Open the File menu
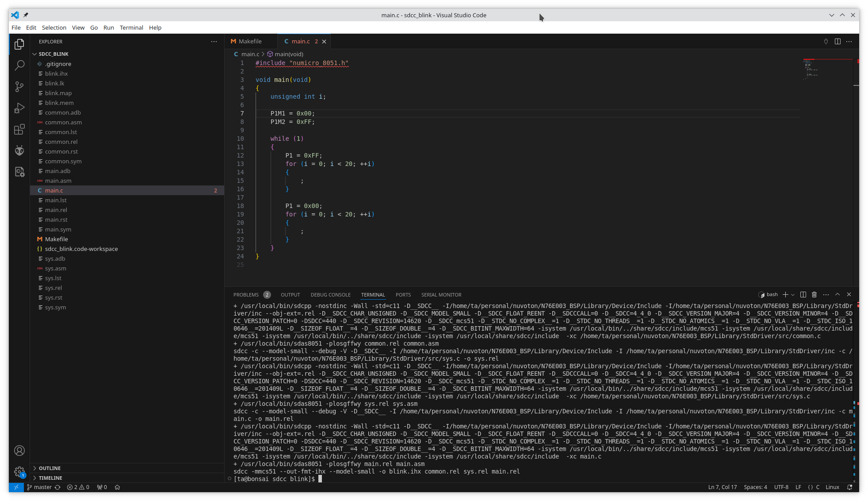Screen dimensions: 868x501 (x=16, y=27)
